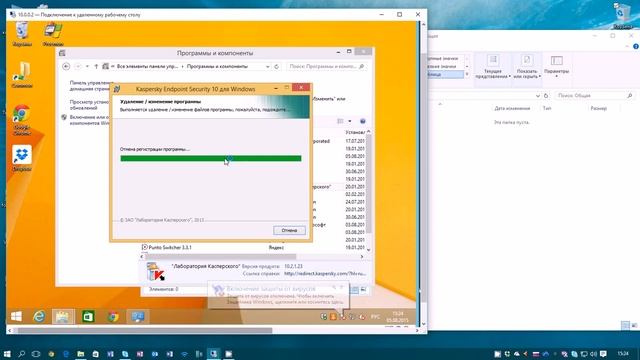Click the Отмена button in Kaspersky uninstall dialog
This screenshot has height=360, width=640.
point(289,230)
